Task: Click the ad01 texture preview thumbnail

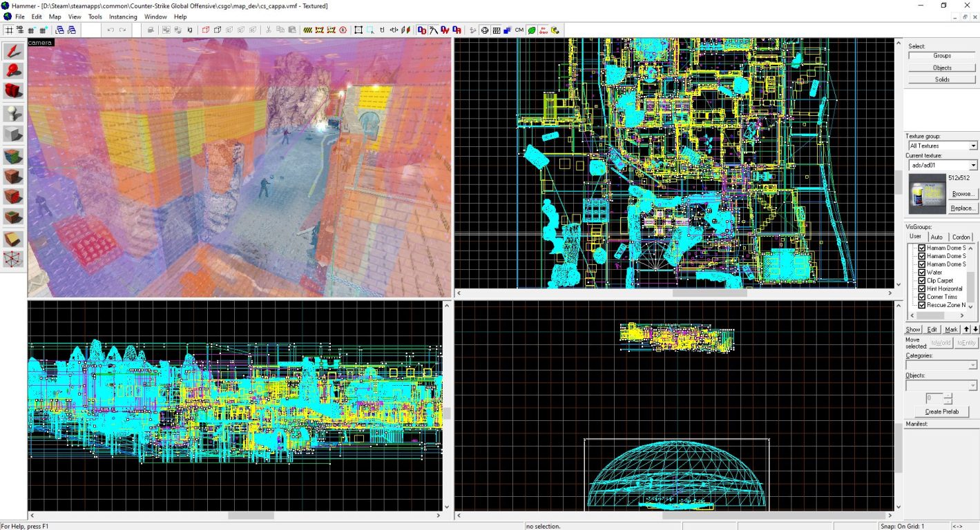Action: click(x=927, y=194)
